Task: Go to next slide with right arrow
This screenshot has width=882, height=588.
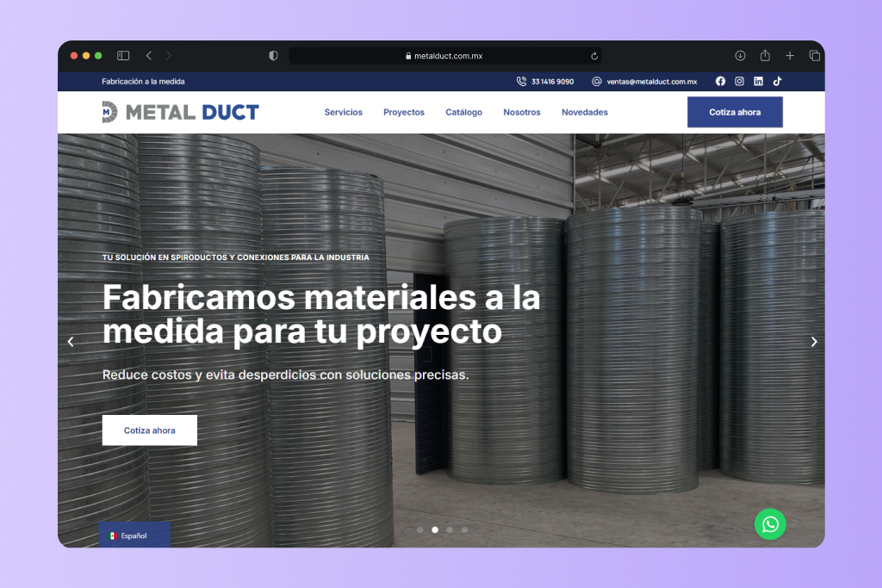Action: click(x=813, y=342)
